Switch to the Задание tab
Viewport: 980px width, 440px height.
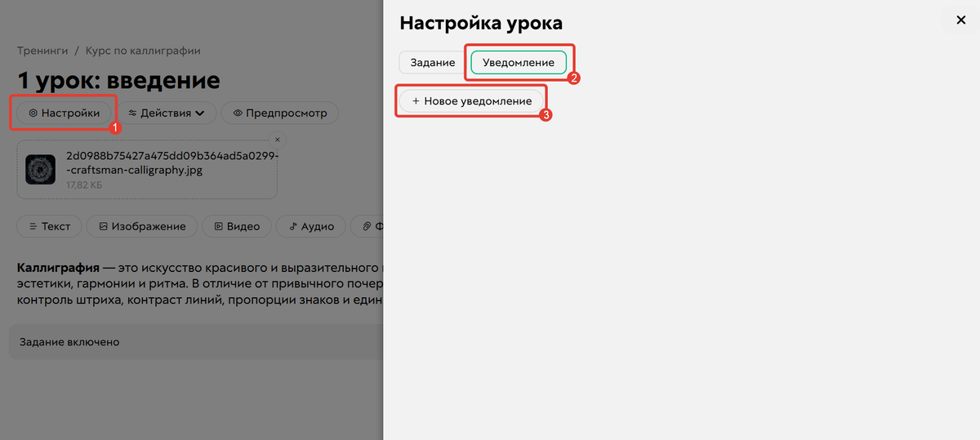click(431, 63)
